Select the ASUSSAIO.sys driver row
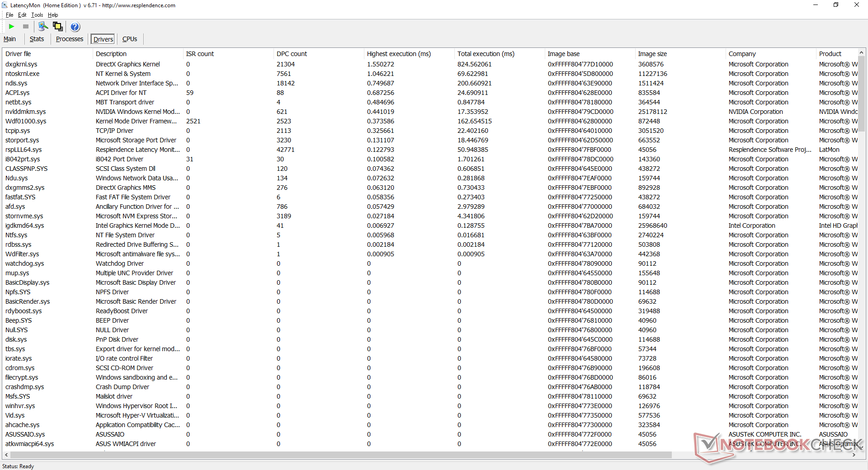 point(430,434)
